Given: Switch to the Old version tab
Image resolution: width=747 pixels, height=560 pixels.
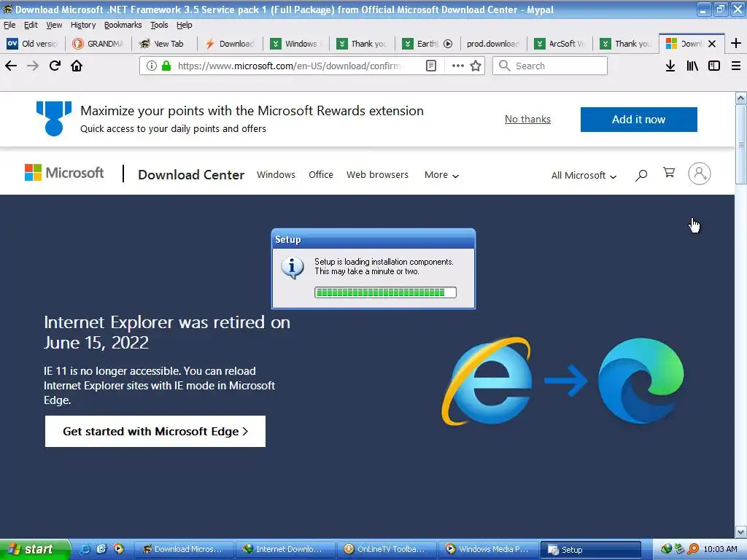Looking at the screenshot, I should 32,44.
